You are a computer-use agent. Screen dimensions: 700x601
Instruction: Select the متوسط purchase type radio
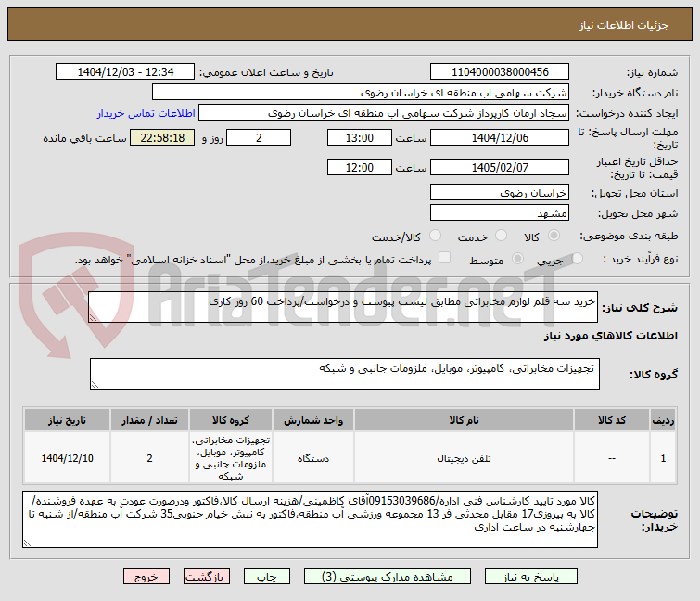tap(517, 258)
